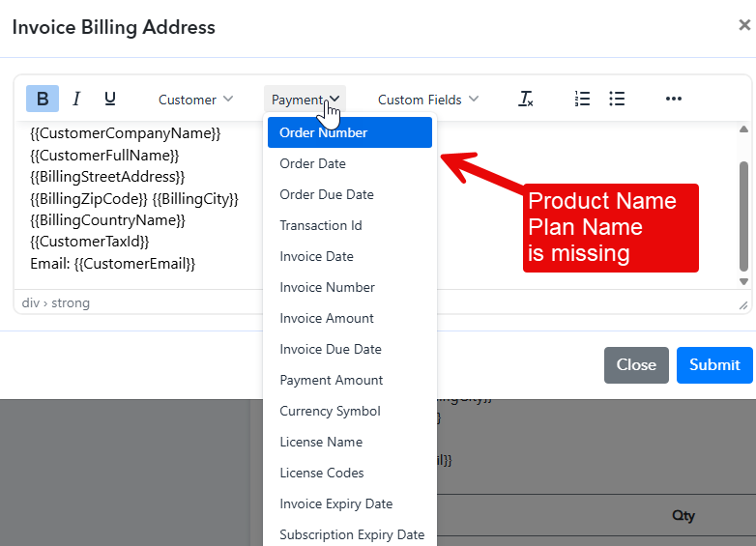The image size is (756, 546).
Task: Choose Transaction Id from the list
Action: pyautogui.click(x=321, y=225)
